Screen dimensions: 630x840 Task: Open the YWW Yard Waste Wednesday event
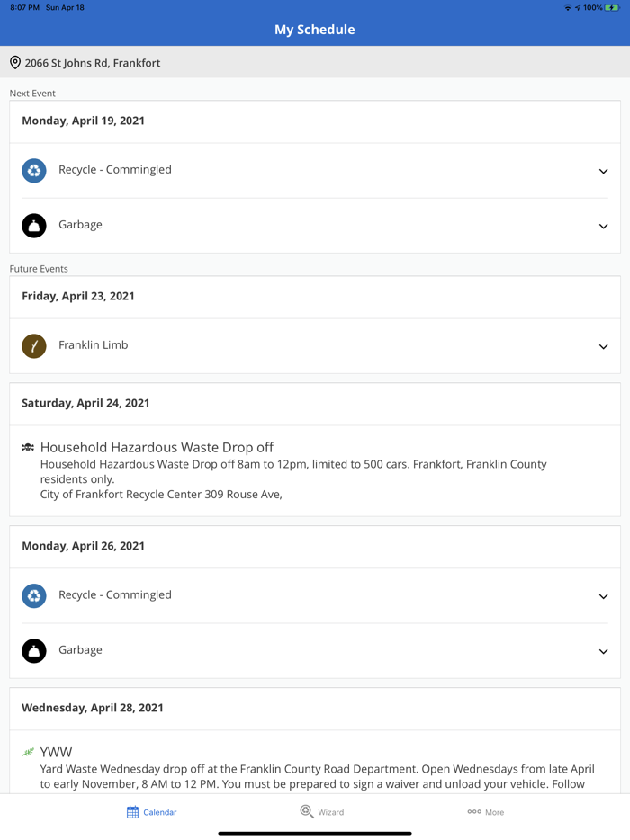[56, 752]
